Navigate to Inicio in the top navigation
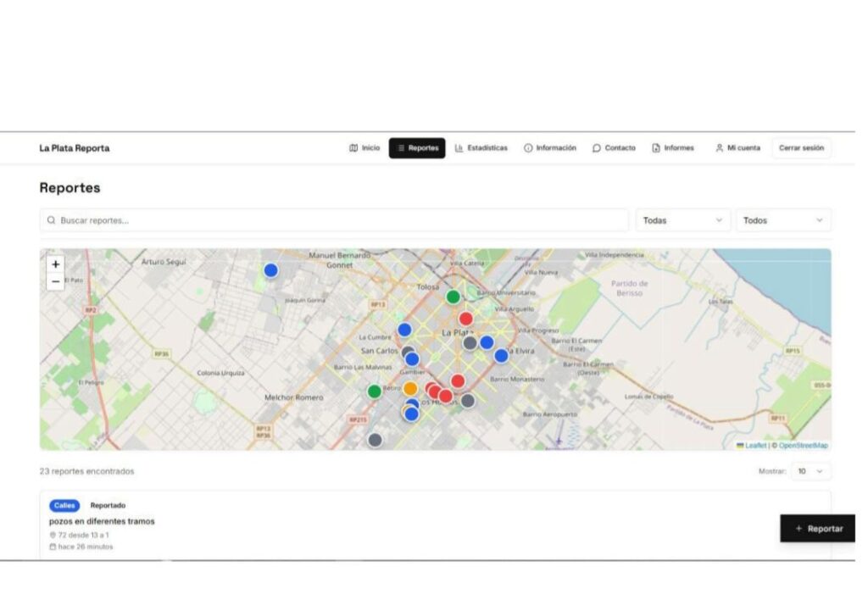This screenshot has width=868, height=594. tap(364, 148)
